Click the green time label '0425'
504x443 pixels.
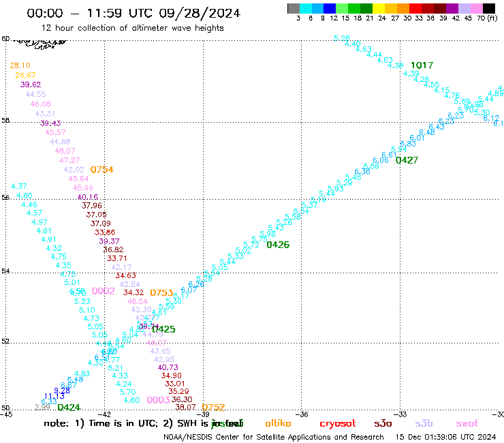pos(164,329)
